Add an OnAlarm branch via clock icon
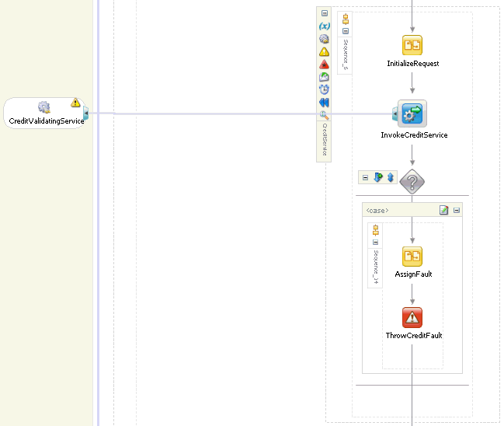The width and height of the screenshot is (504, 426). [x=324, y=89]
